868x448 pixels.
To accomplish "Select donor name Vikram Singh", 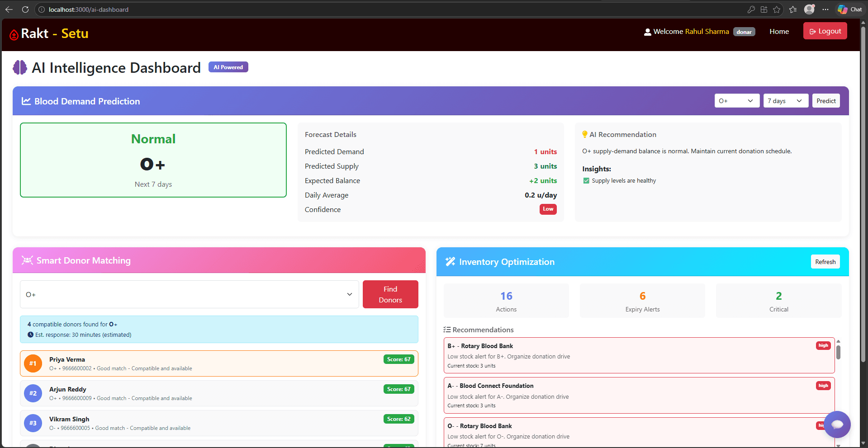I will pyautogui.click(x=69, y=419).
